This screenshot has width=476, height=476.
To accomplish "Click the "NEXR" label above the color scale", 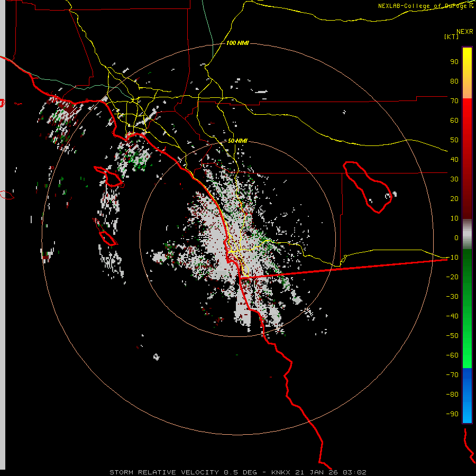I will (465, 32).
